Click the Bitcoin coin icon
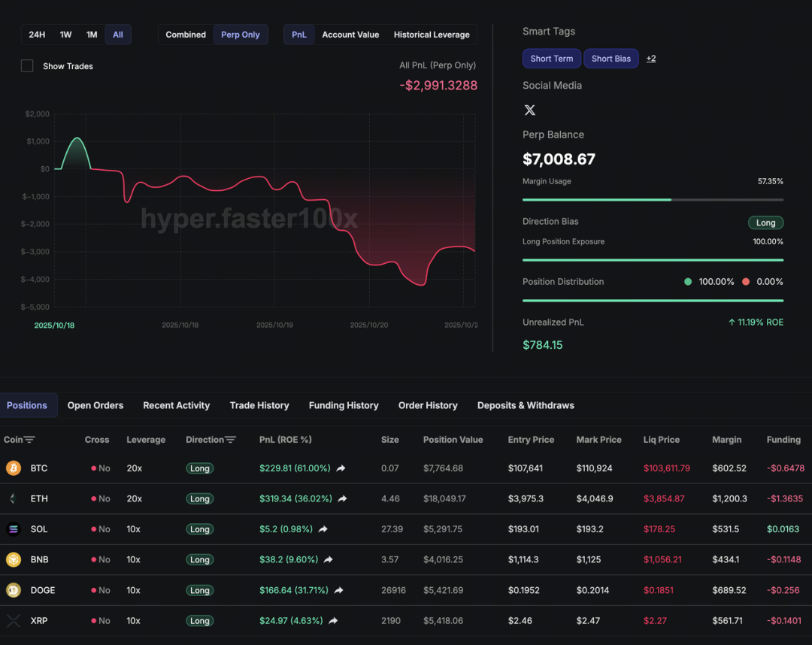Image resolution: width=812 pixels, height=645 pixels. [14, 468]
